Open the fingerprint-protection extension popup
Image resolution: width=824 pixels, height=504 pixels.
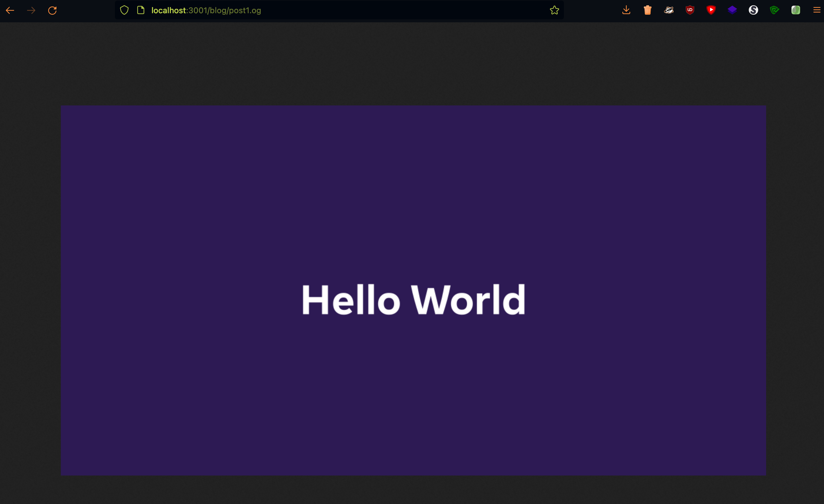click(796, 10)
